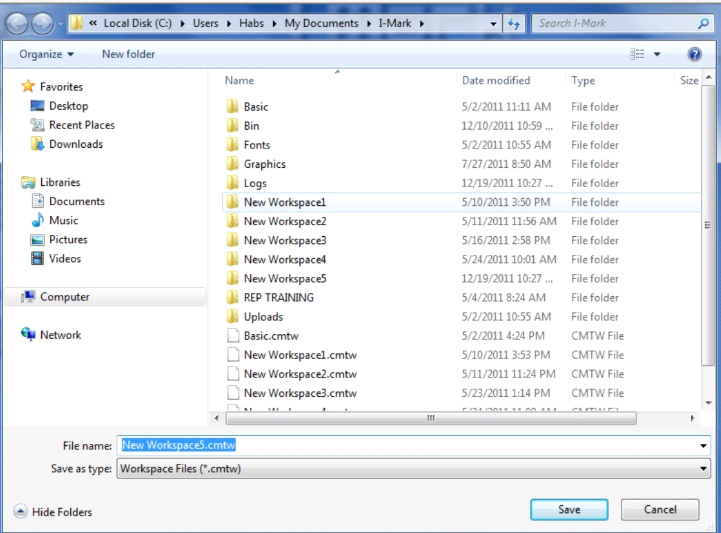The height and width of the screenshot is (533, 721).
Task: Click the refresh address bar icon
Action: click(x=515, y=23)
